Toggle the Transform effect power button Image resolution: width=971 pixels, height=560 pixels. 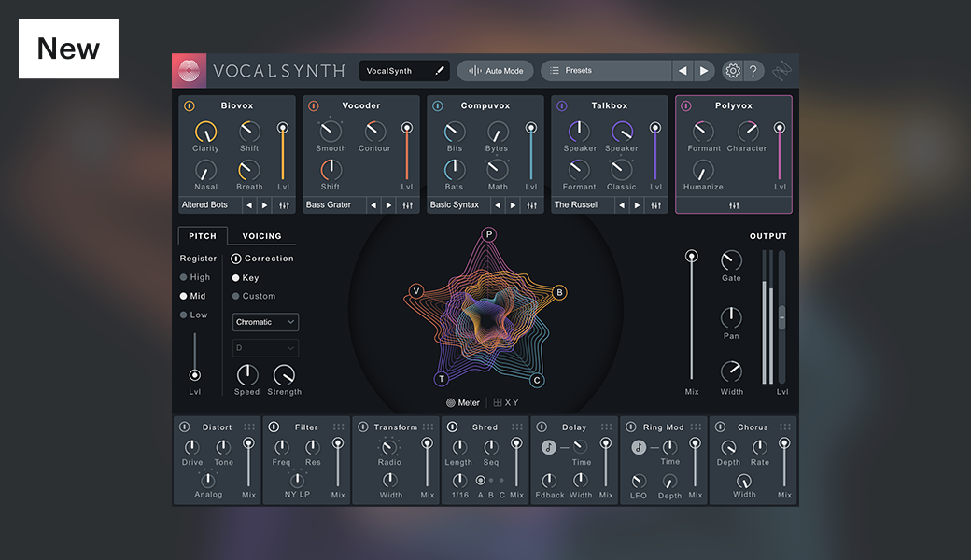click(363, 427)
